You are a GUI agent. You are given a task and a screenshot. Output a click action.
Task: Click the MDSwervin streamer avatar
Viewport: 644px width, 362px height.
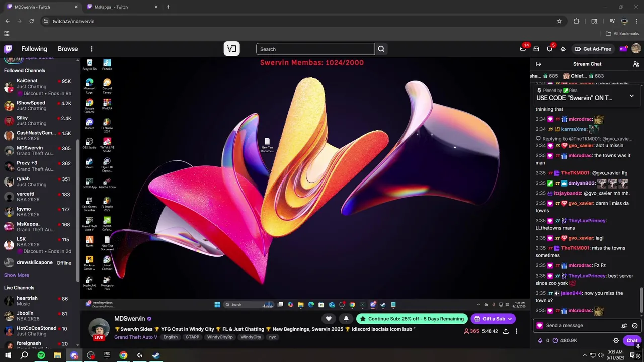pos(99,329)
